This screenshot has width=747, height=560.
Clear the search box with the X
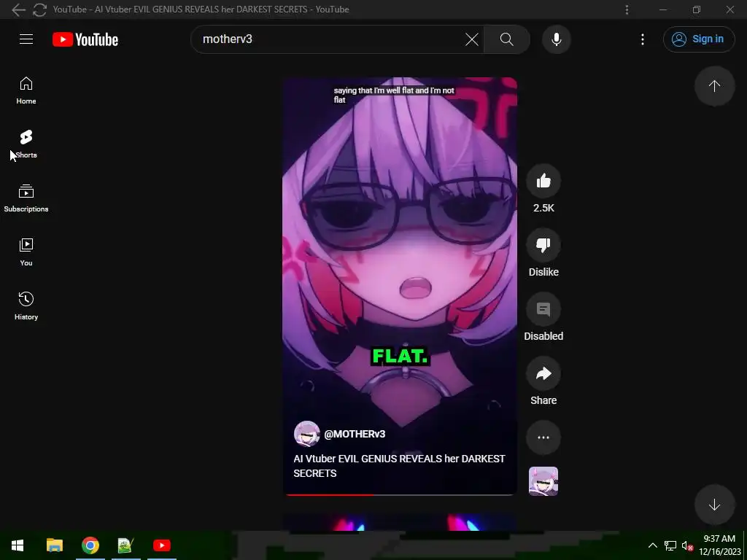[x=472, y=39]
